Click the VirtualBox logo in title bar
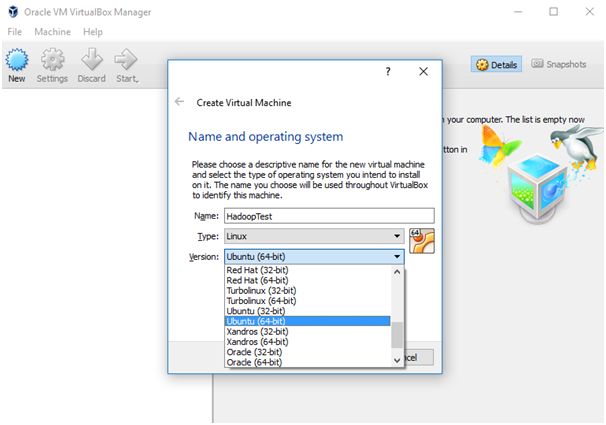The width and height of the screenshot is (606, 425). [x=13, y=12]
